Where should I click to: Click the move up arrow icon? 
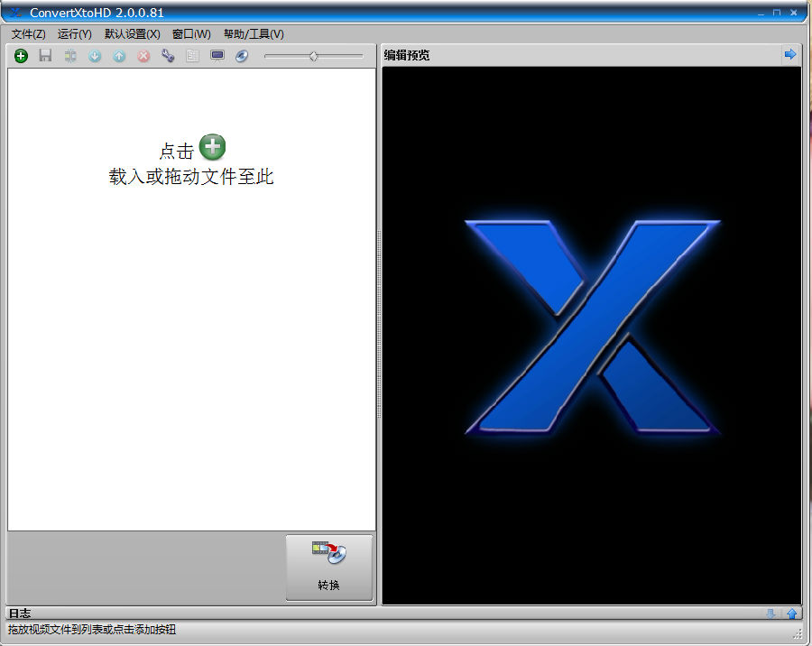(x=119, y=56)
